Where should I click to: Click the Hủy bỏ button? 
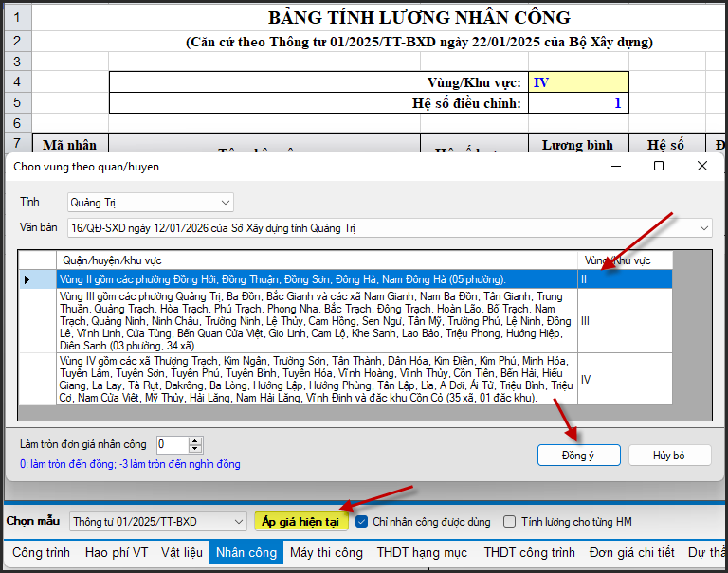[x=668, y=456]
